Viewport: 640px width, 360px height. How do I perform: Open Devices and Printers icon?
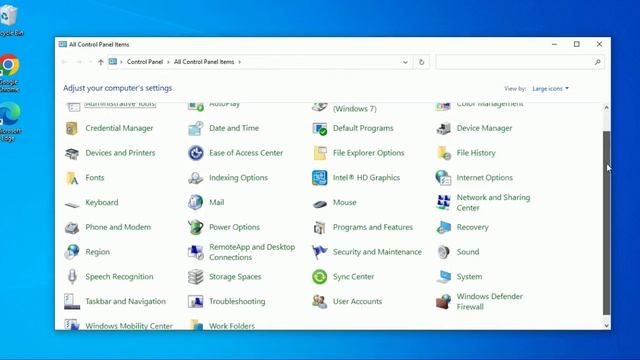coord(72,153)
